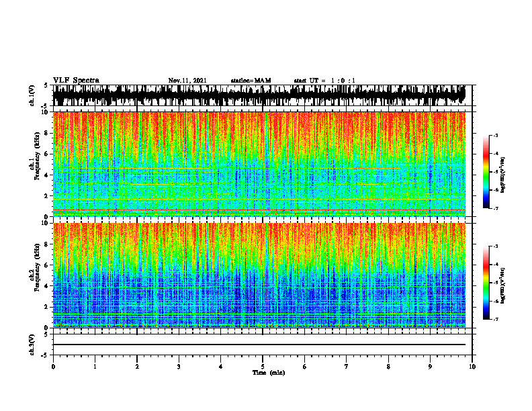Screen dimensions: 532x411
Task: Click time-axis tick label "4"
Action: 221,367
